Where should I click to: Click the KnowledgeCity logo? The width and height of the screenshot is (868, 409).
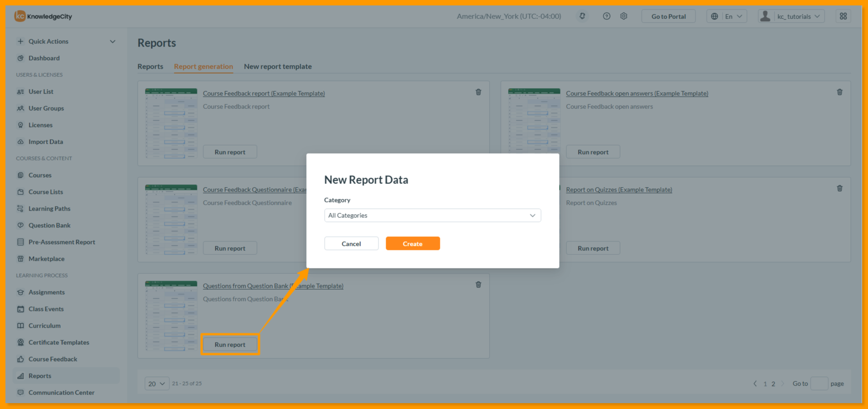pyautogui.click(x=43, y=16)
